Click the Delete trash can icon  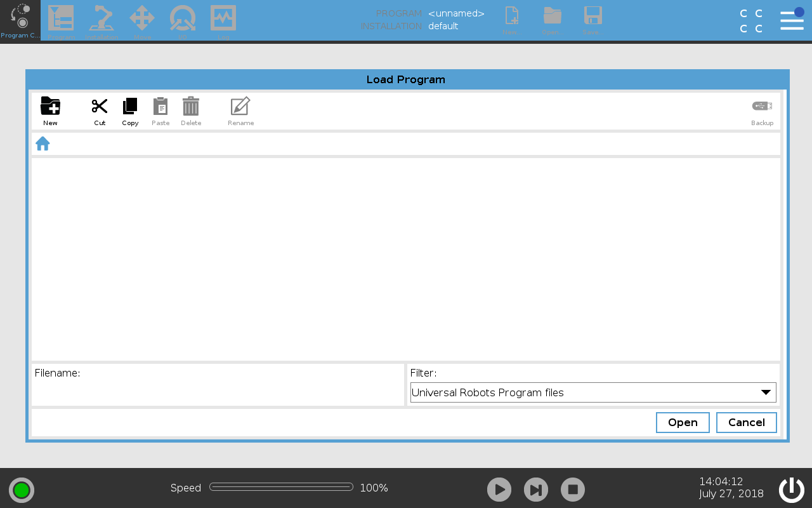191,106
